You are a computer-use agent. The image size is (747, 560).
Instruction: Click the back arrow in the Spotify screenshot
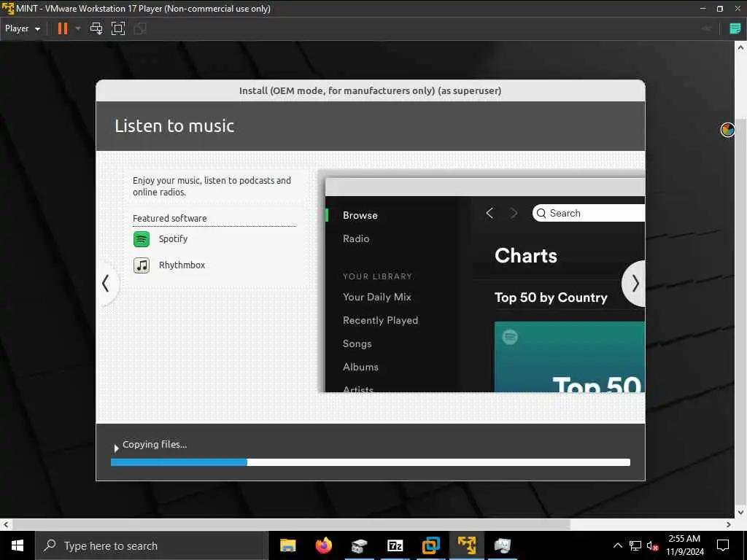(x=489, y=214)
